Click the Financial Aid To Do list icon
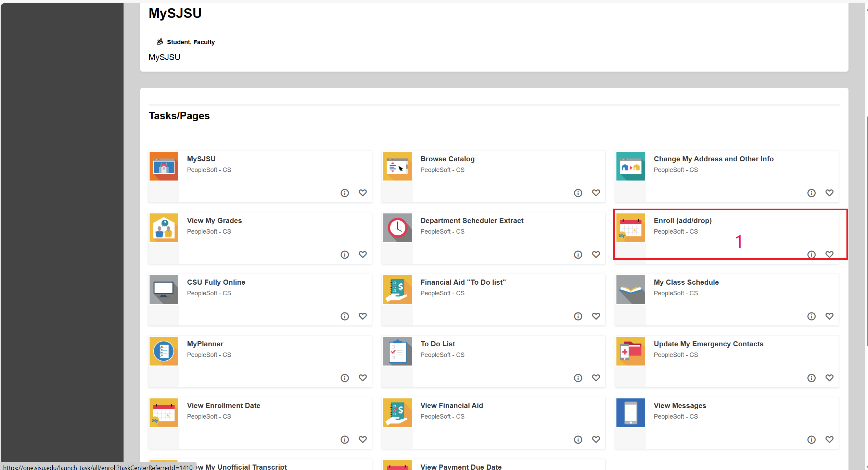This screenshot has width=868, height=470. point(397,289)
